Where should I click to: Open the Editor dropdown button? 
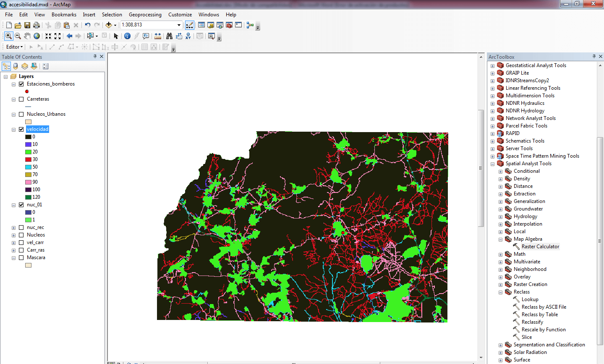click(x=14, y=47)
